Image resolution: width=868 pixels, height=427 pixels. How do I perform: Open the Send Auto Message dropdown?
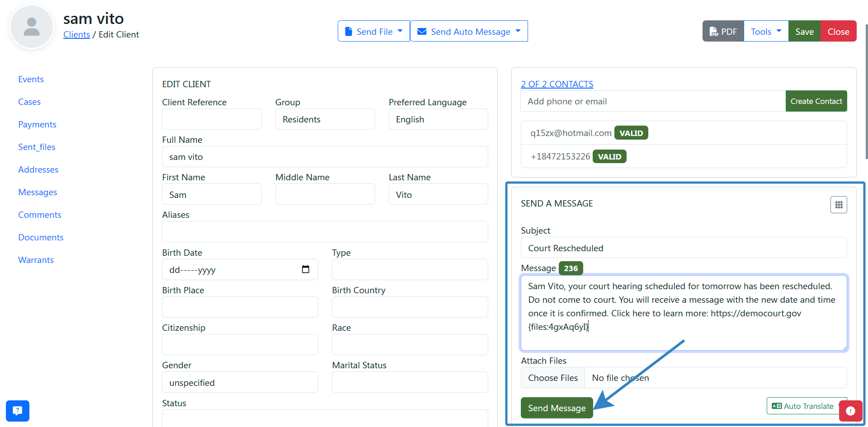(x=469, y=31)
